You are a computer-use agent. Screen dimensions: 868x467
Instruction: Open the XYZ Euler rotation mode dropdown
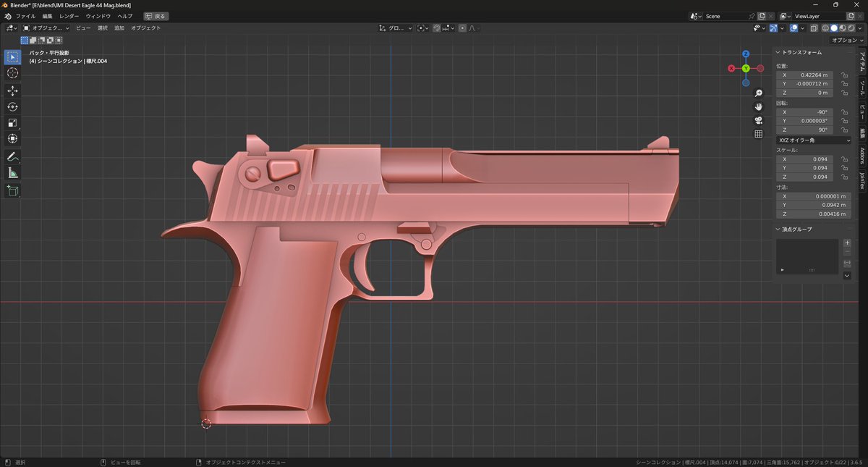(x=814, y=140)
